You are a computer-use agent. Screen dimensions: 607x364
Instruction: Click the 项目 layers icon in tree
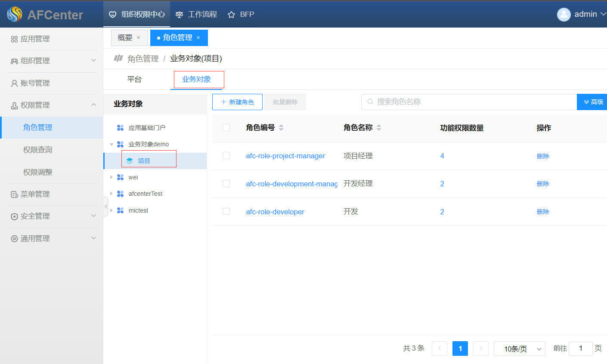[x=130, y=161]
